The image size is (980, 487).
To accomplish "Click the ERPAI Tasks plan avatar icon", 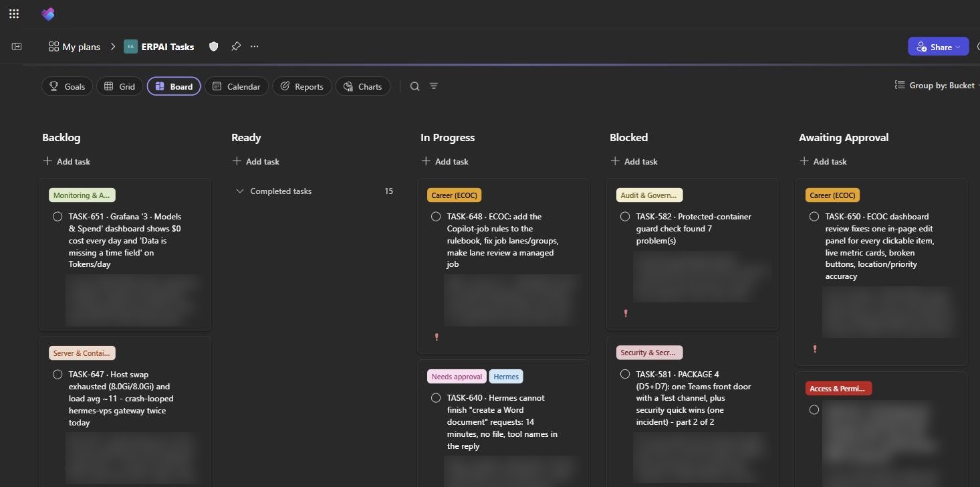I will pyautogui.click(x=130, y=46).
